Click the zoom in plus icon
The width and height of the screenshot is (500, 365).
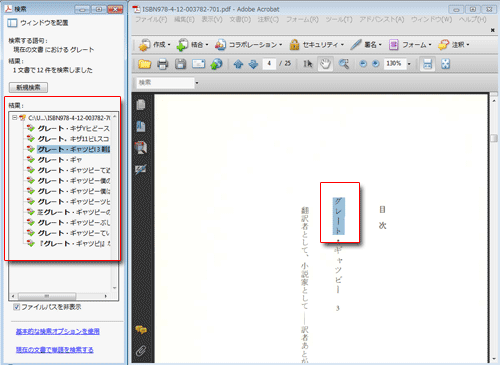(x=376, y=64)
